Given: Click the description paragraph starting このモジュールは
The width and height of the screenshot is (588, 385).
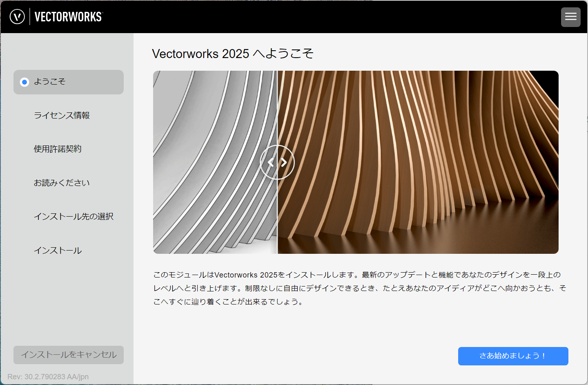Looking at the screenshot, I should click(x=360, y=288).
